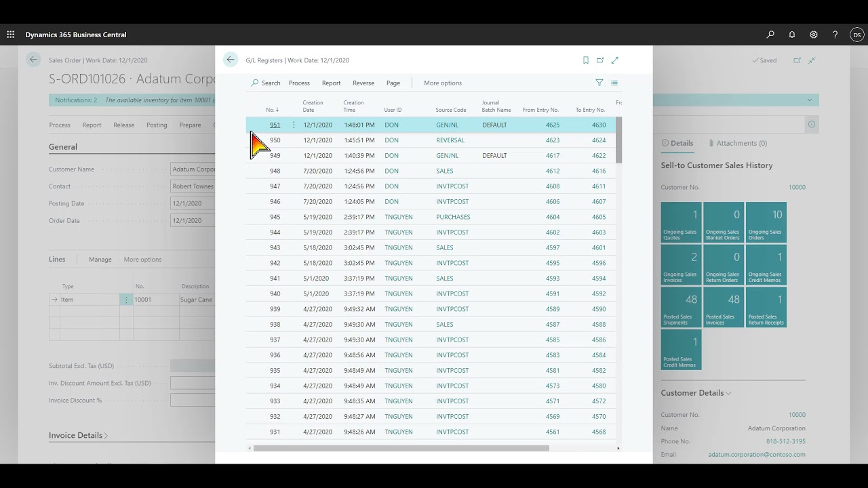Image resolution: width=868 pixels, height=488 pixels.
Task: Expand G/L Registers page to full width
Action: [x=615, y=60]
